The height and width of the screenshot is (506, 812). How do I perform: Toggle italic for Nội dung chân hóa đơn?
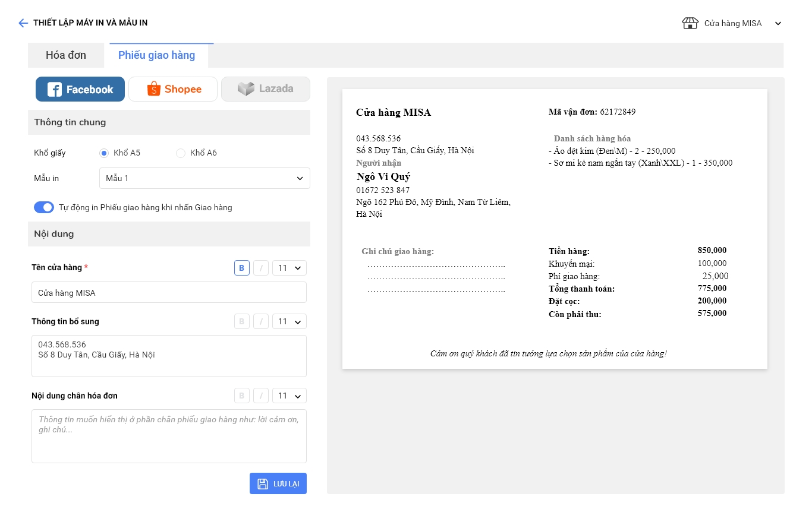(x=261, y=396)
